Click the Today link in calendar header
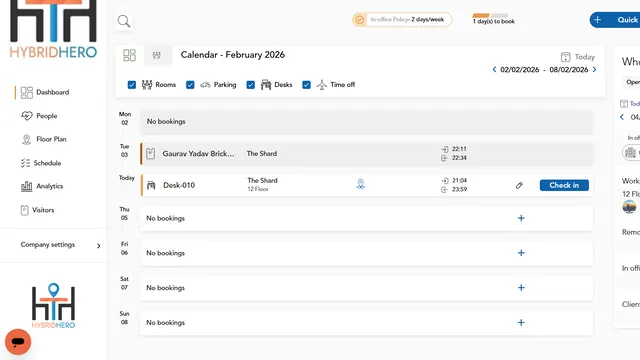Screen dimensions: 640x360 584,57
